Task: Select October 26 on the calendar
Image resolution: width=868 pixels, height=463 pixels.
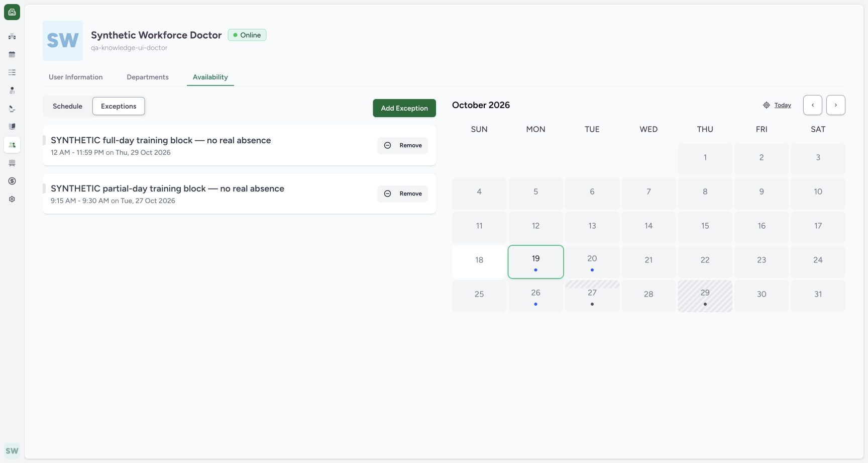Action: point(535,296)
